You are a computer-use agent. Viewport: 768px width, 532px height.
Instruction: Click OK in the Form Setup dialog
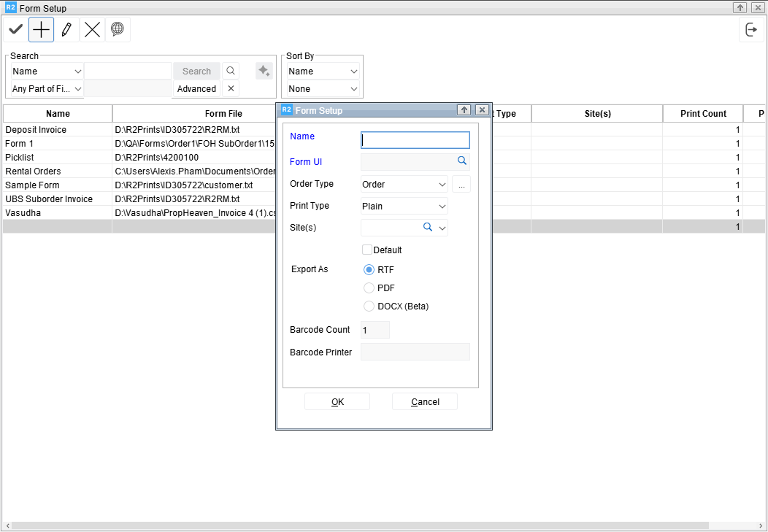[x=337, y=402]
